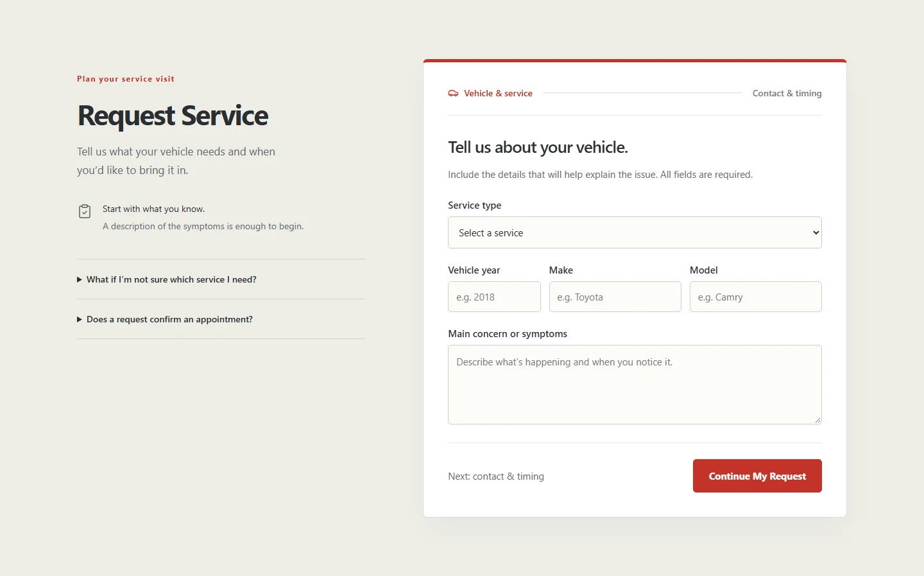The height and width of the screenshot is (576, 924).
Task: Select the Vehicle & service step
Action: tap(490, 93)
